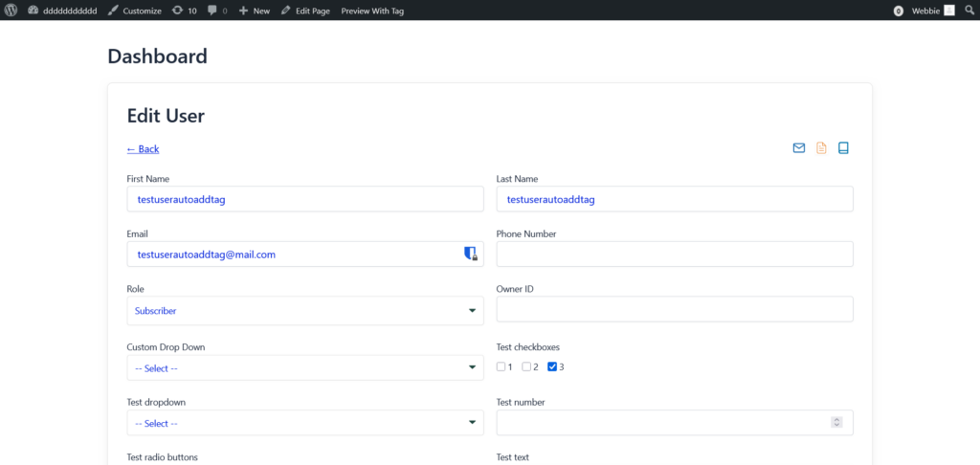Go back via the Back link
This screenshot has width=980, height=465.
pos(144,148)
